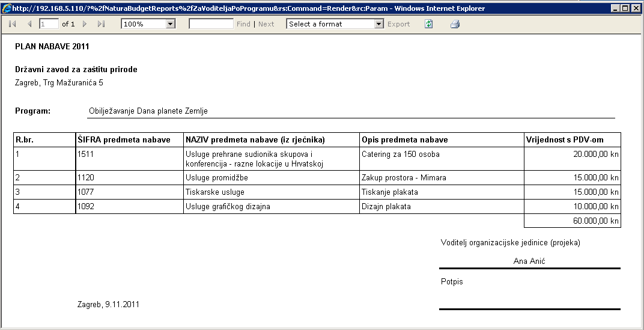Image resolution: width=644 pixels, height=330 pixels.
Task: Click the Export link
Action: (398, 24)
